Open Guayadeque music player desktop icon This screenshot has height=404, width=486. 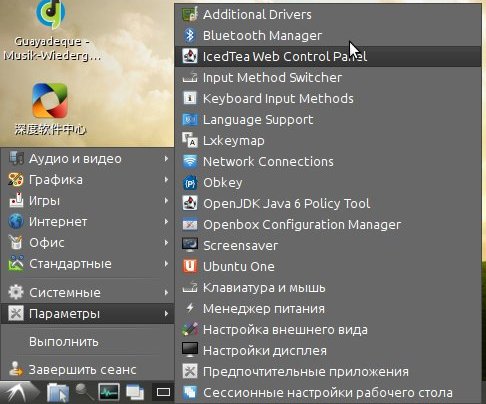51,15
